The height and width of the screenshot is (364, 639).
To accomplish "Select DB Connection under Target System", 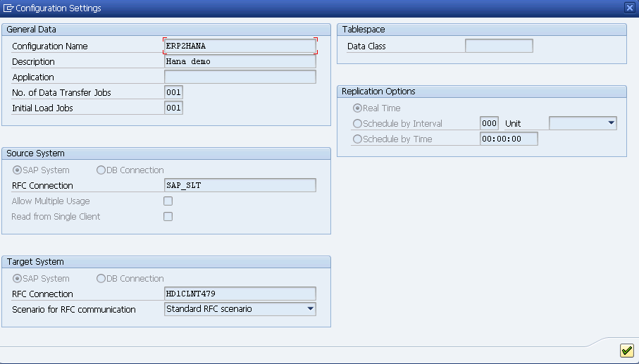I will (101, 279).
